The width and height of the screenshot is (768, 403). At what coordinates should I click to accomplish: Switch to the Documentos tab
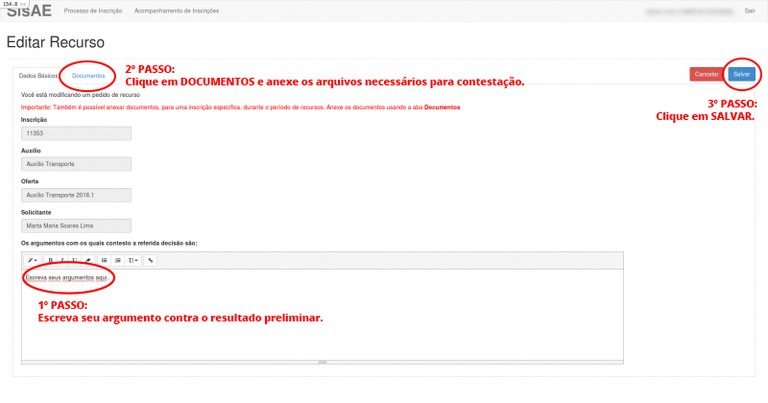tap(88, 75)
